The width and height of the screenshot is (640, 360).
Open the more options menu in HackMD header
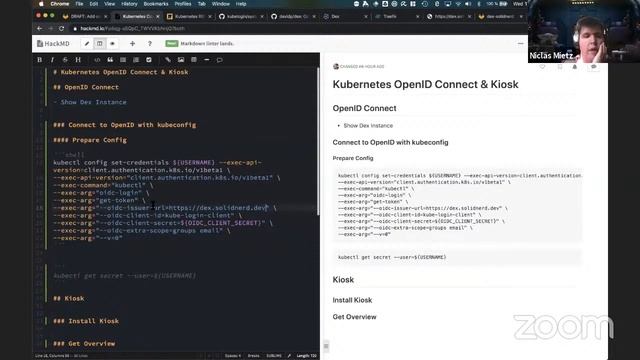(520, 44)
